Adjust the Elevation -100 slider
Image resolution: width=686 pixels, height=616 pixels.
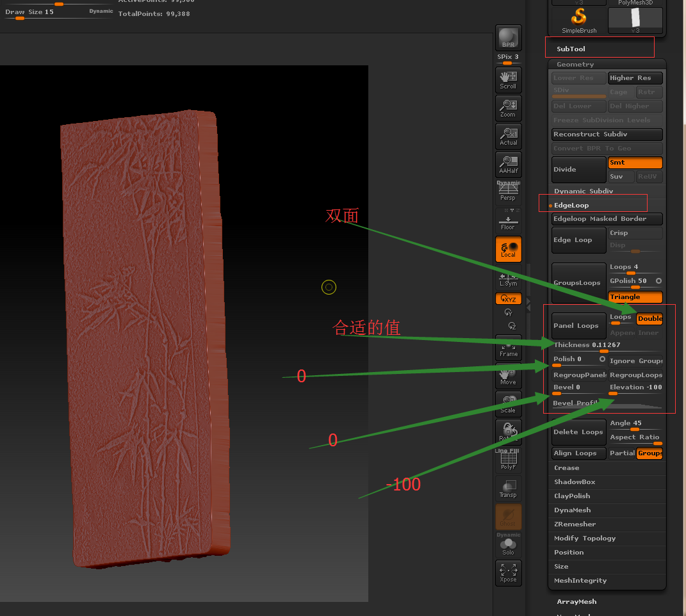[635, 389]
